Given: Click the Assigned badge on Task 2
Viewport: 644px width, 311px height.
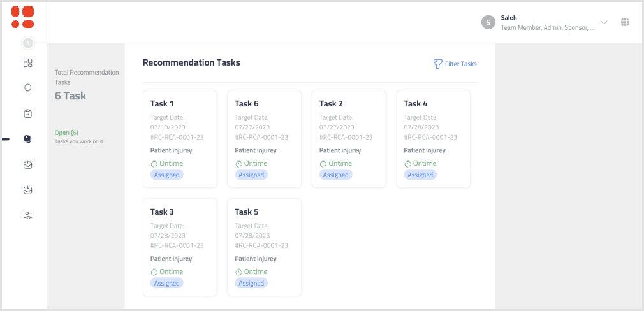Looking at the screenshot, I should 336,175.
